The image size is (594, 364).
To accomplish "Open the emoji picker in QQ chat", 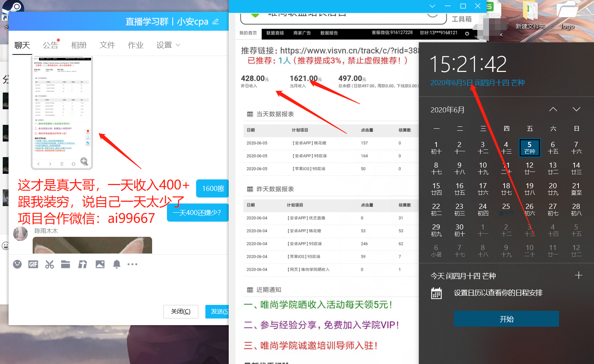I will point(17,264).
